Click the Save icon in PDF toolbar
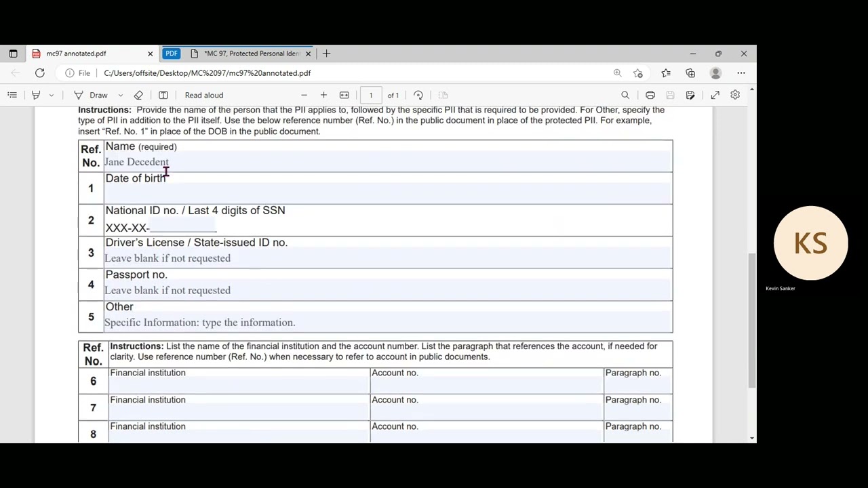The width and height of the screenshot is (868, 488). [670, 96]
